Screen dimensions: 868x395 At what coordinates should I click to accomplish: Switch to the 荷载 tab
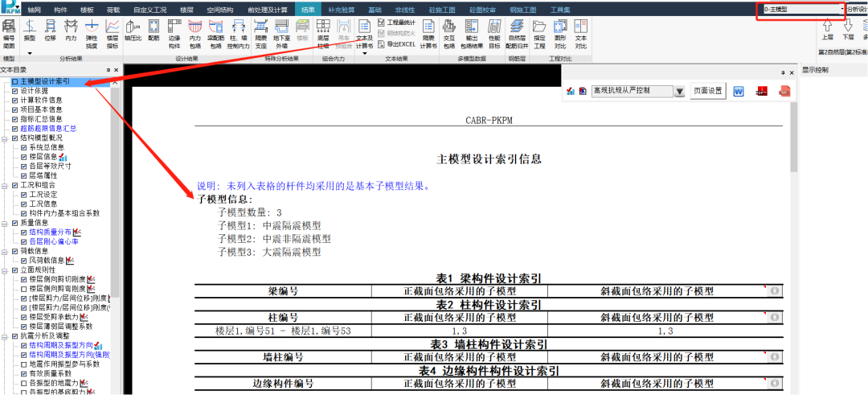tap(113, 10)
